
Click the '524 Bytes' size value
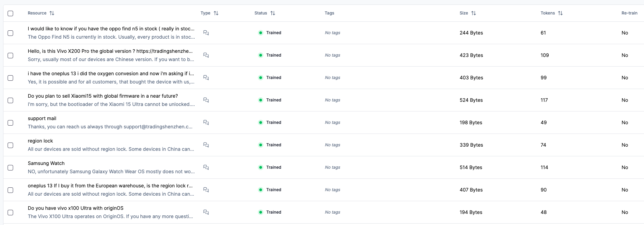tap(471, 100)
